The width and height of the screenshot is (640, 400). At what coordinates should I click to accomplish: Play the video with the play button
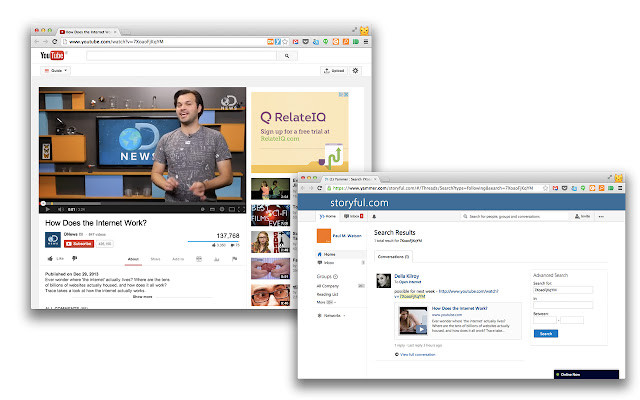(47, 209)
